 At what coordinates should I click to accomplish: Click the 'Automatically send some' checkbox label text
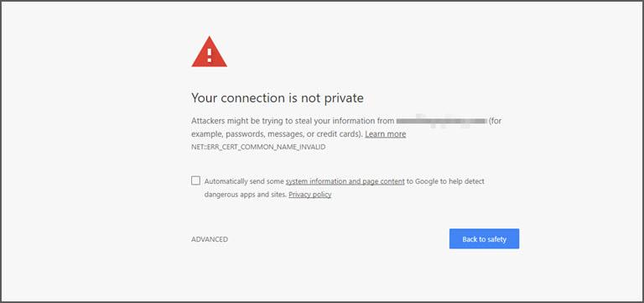[244, 181]
